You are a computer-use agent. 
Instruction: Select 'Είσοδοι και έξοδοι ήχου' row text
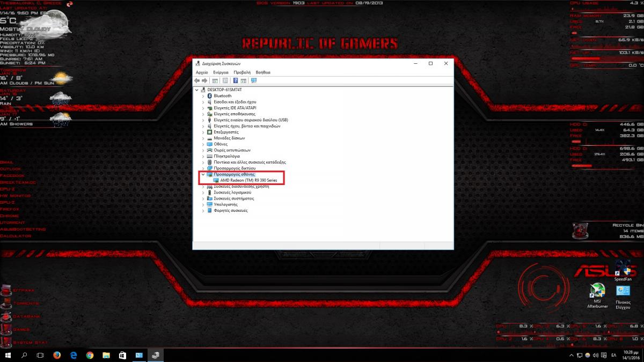click(x=235, y=102)
